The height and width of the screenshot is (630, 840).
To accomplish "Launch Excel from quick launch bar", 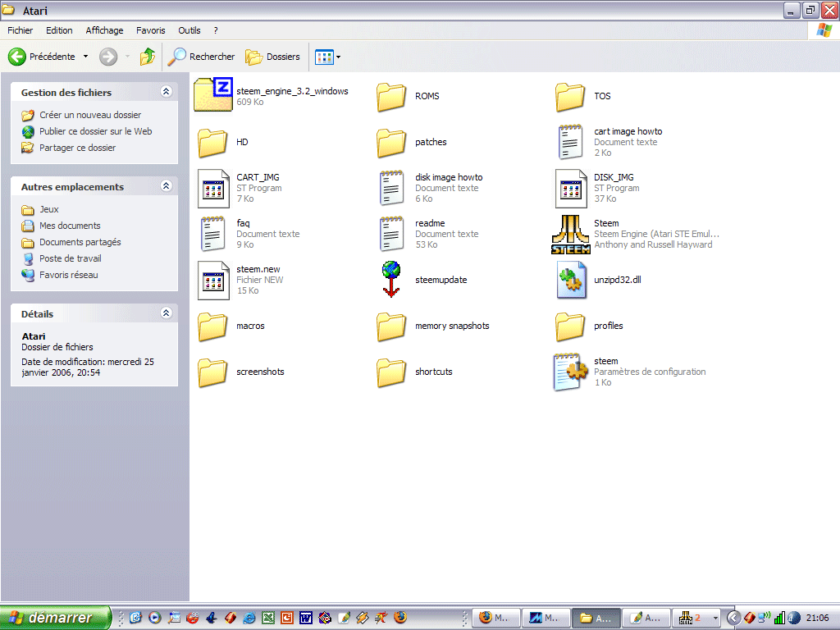I will (x=268, y=618).
